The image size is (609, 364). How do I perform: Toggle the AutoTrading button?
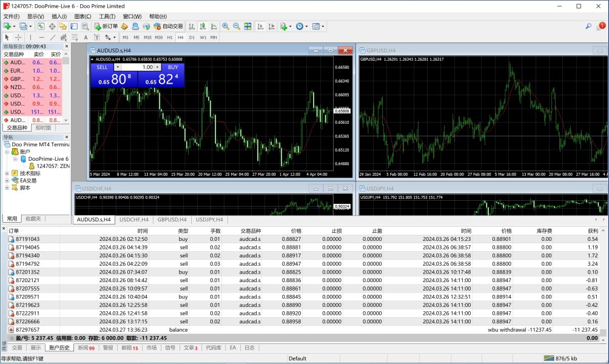click(x=168, y=26)
